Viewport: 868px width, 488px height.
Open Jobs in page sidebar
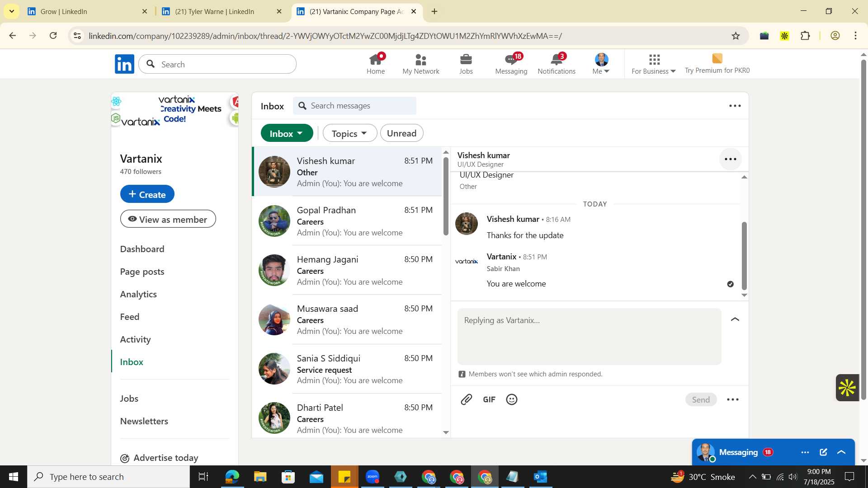coord(129,399)
